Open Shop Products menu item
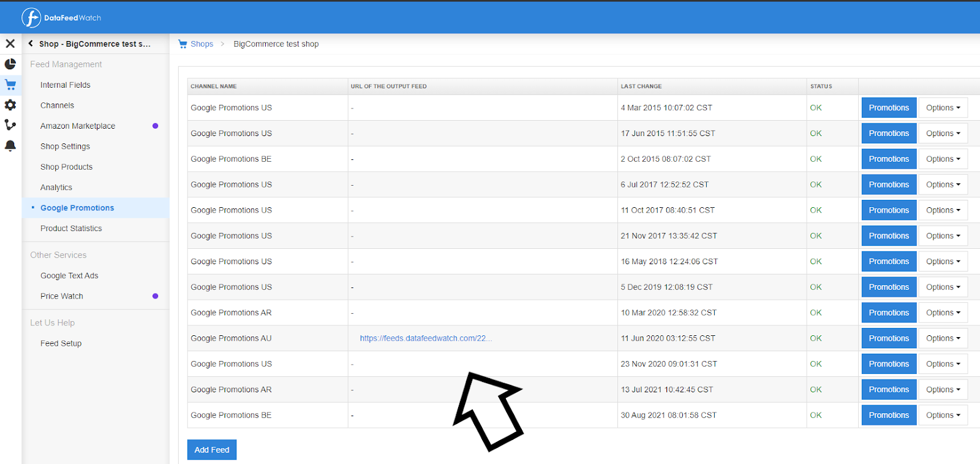Viewport: 980px width, 464px height. pyautogui.click(x=66, y=167)
